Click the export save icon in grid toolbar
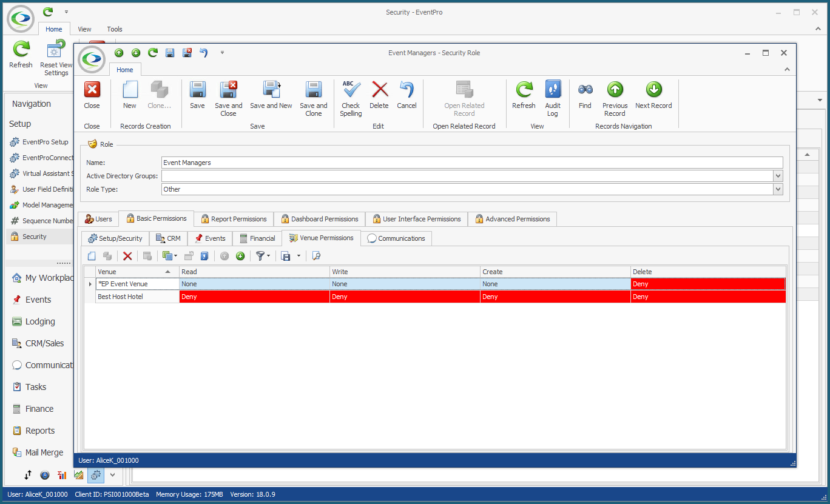830x504 pixels. click(286, 256)
